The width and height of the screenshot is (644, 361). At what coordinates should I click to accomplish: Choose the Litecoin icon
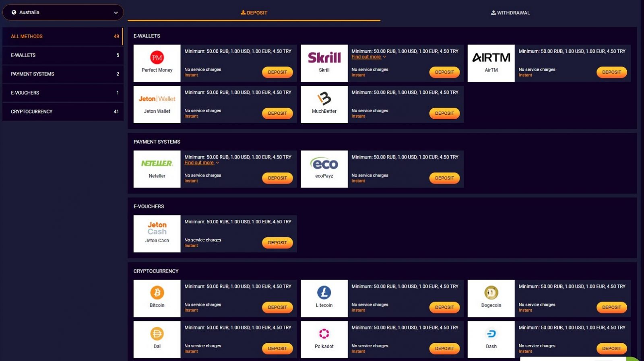tap(324, 293)
